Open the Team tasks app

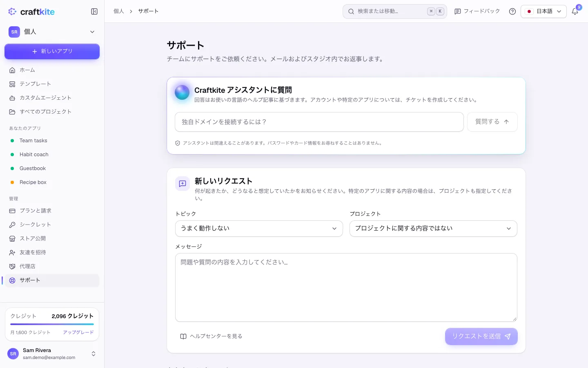point(52,141)
